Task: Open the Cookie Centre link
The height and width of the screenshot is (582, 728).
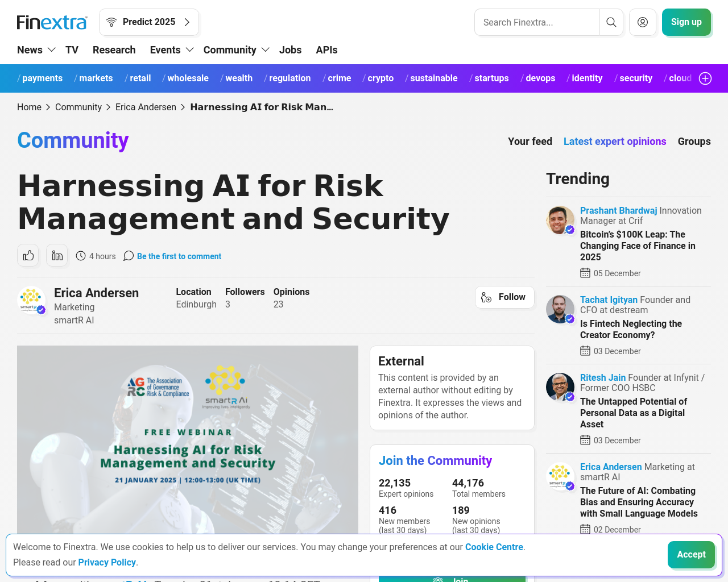Action: [x=494, y=547]
